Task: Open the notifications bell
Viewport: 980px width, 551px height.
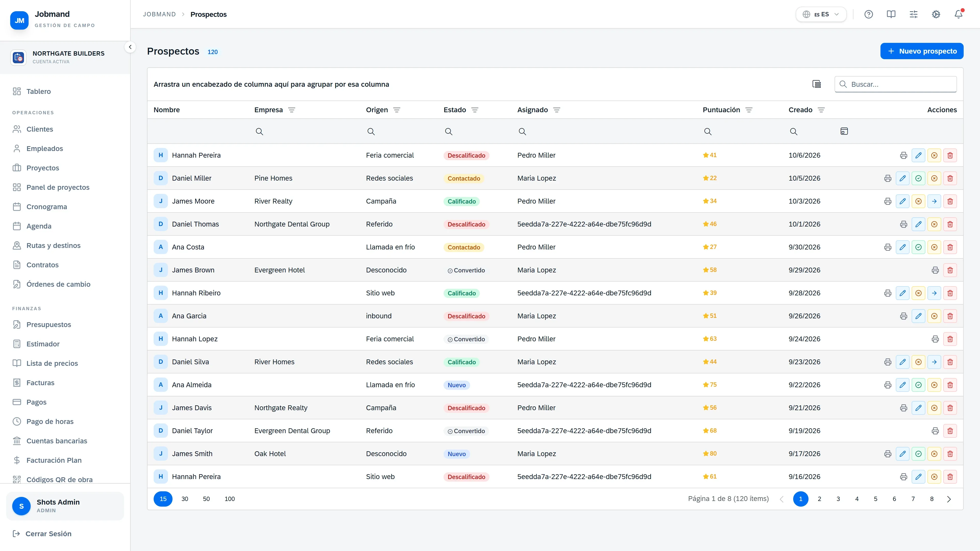Action: click(958, 15)
